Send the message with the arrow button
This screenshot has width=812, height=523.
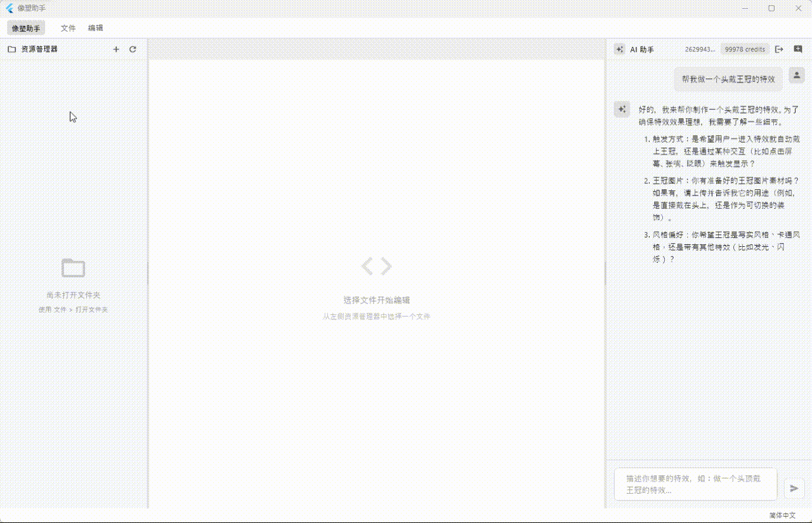coord(794,488)
